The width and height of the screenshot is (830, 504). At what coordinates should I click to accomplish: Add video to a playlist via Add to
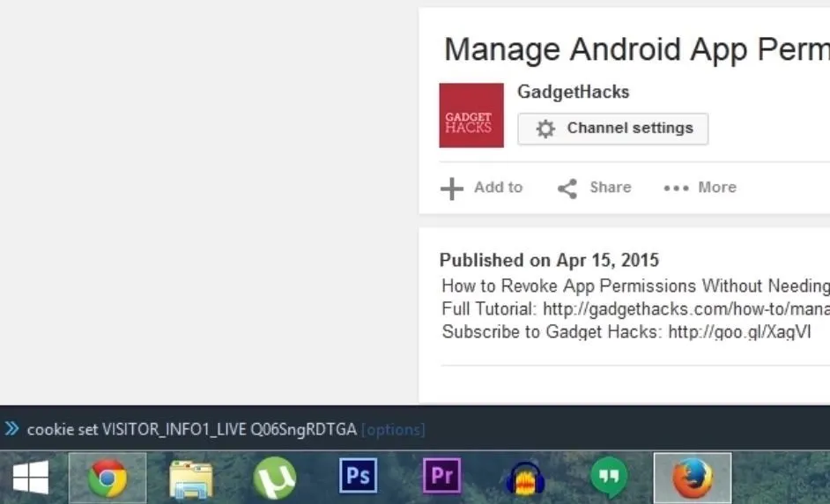point(482,188)
